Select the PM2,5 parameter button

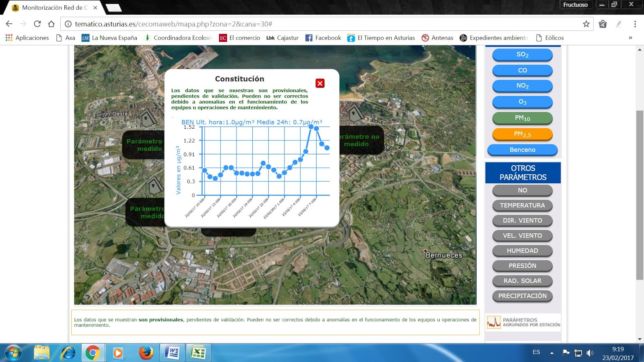point(522,134)
